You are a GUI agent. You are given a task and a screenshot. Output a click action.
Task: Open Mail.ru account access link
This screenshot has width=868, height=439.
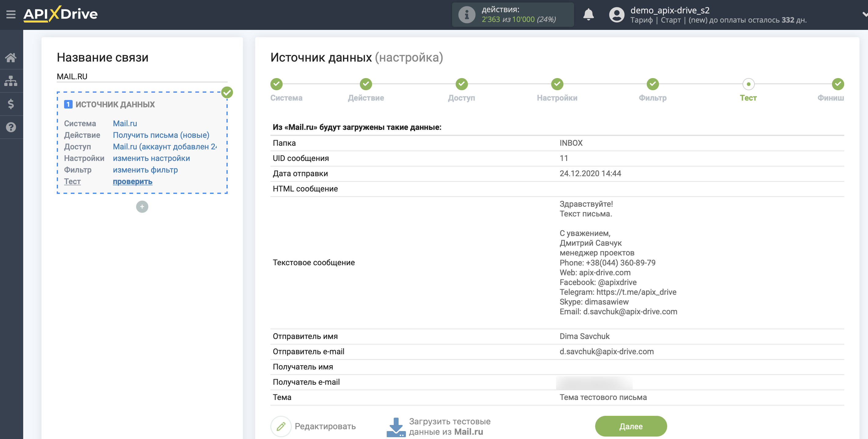pyautogui.click(x=165, y=146)
